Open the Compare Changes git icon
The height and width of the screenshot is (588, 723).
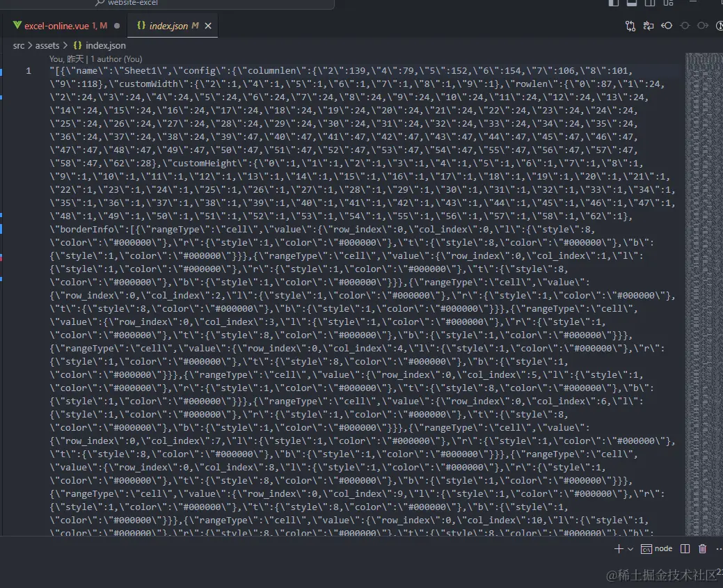pos(630,26)
